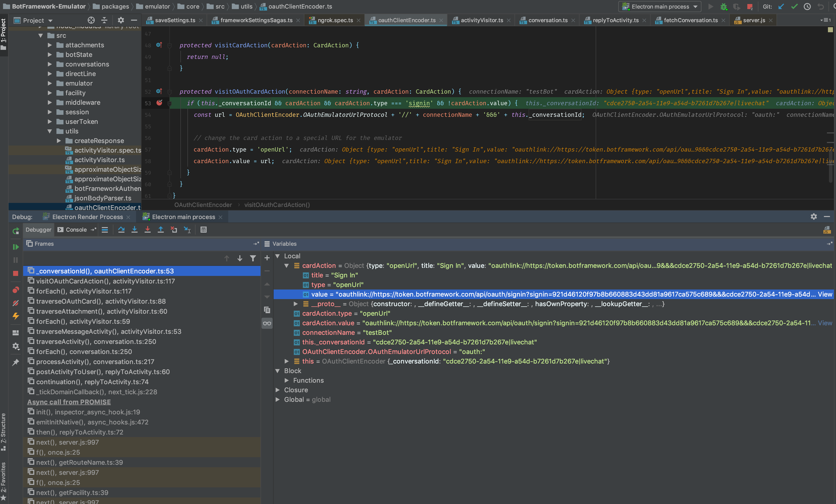Click Git Update Project blue arrow
The image size is (836, 504).
781,7
